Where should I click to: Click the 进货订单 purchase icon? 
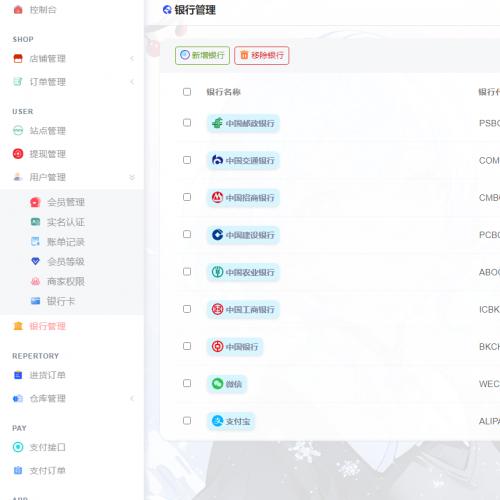(18, 375)
